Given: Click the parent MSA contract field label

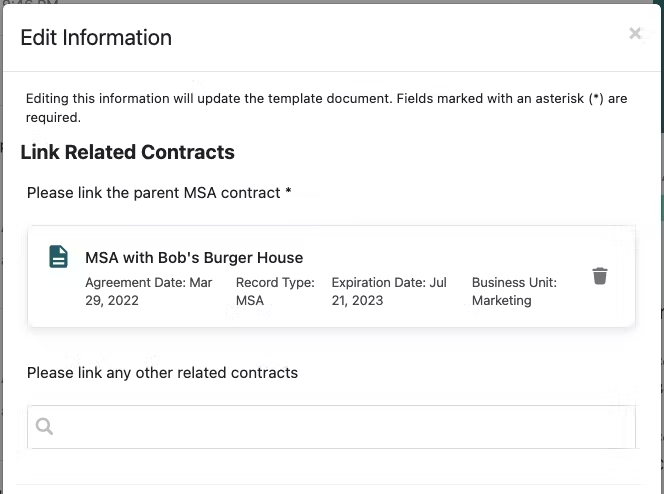Looking at the screenshot, I should 159,193.
